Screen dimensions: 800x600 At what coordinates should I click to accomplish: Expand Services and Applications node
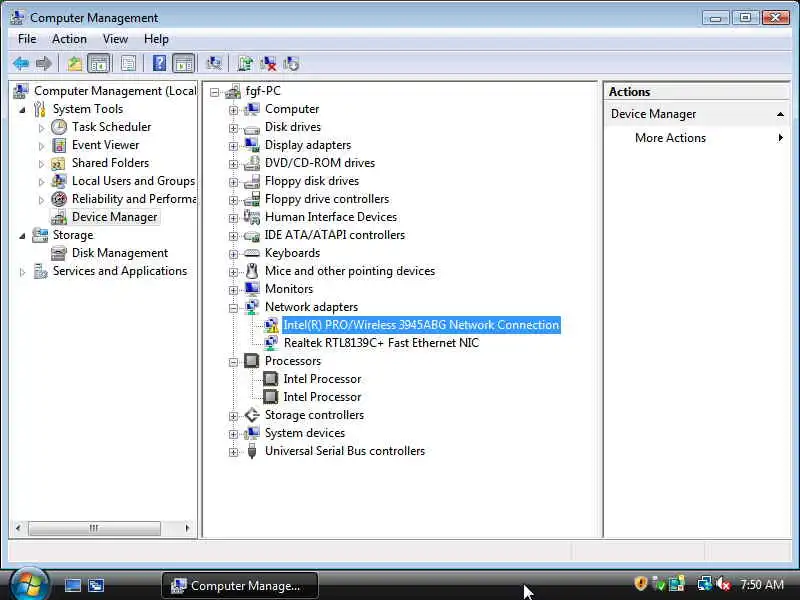click(x=22, y=272)
